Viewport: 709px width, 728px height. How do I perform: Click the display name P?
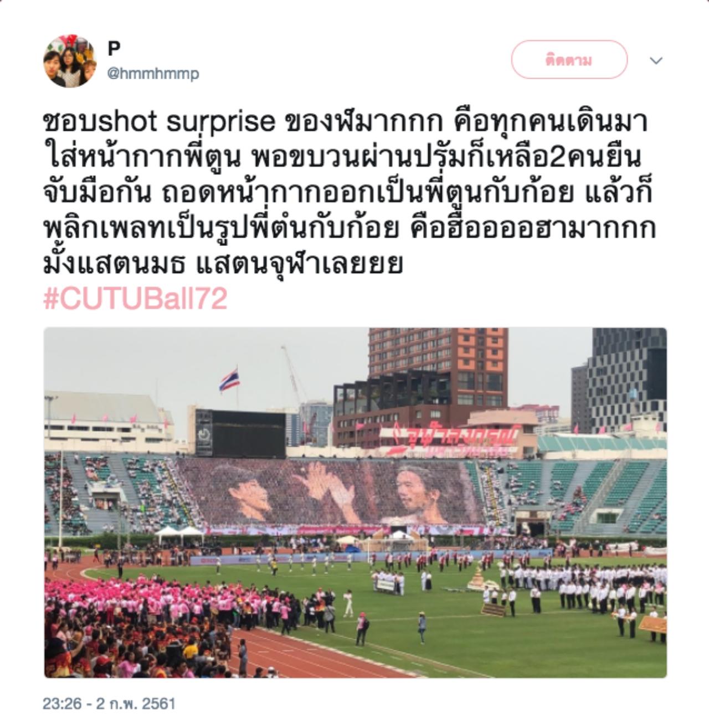tap(114, 49)
